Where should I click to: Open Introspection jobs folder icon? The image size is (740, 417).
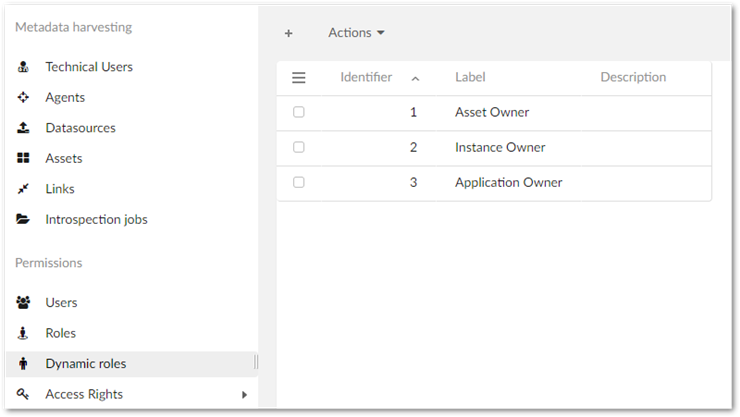point(23,220)
